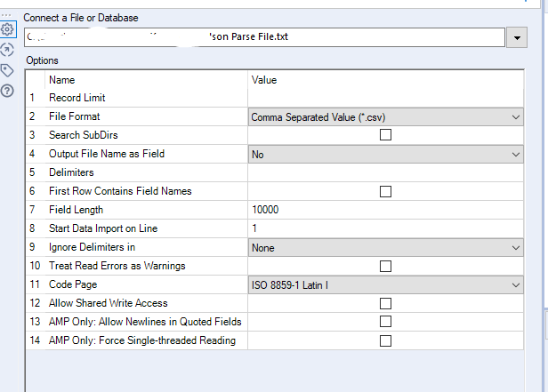
Task: Click the Delimiters value cell
Action: pyautogui.click(x=386, y=172)
